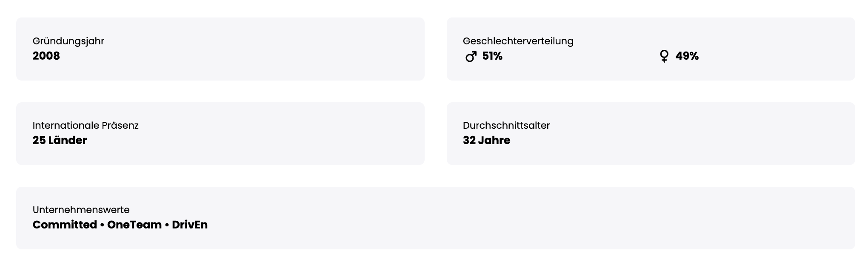Viewport: 868px width, 260px height.
Task: Click the female gender symbol icon
Action: (x=664, y=56)
